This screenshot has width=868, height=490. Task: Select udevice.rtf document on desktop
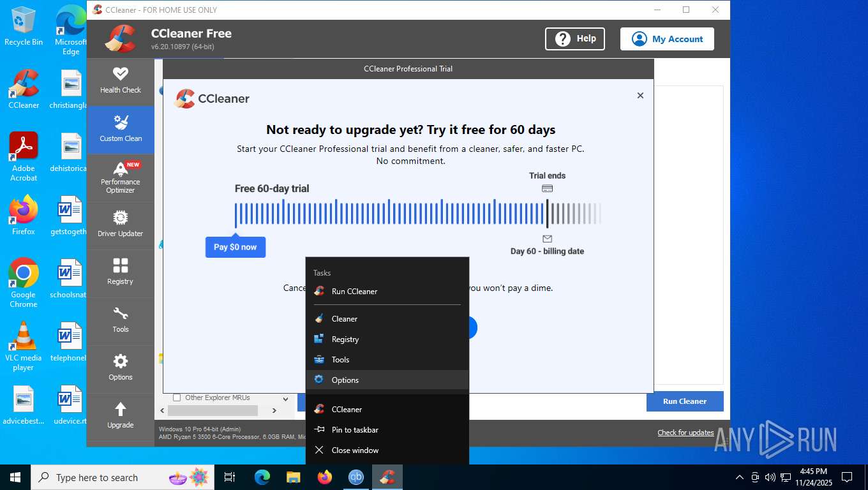coord(70,405)
